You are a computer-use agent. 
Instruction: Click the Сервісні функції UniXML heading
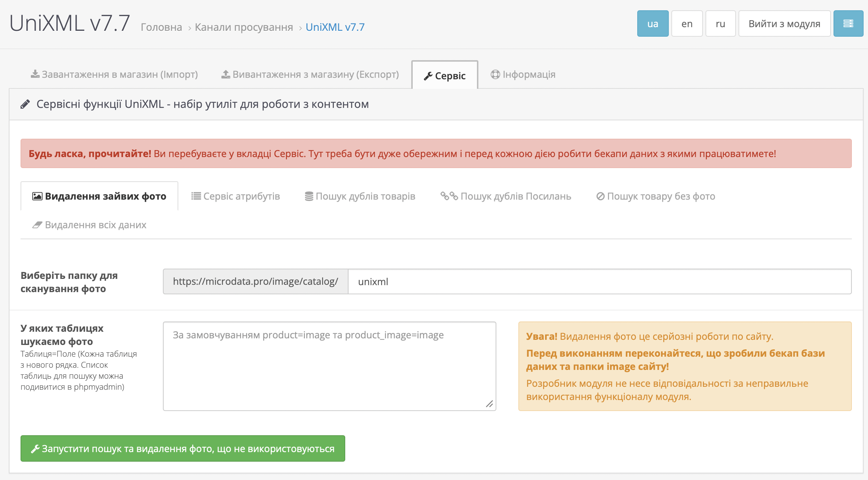(x=203, y=104)
